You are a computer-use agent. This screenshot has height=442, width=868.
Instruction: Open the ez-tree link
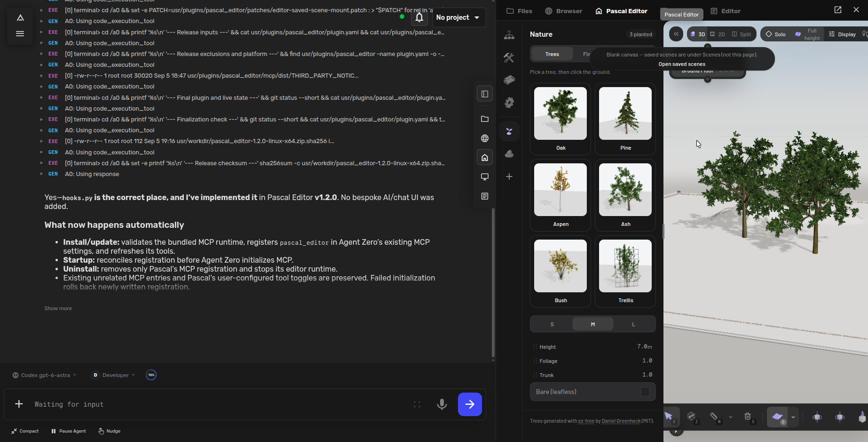pyautogui.click(x=586, y=421)
